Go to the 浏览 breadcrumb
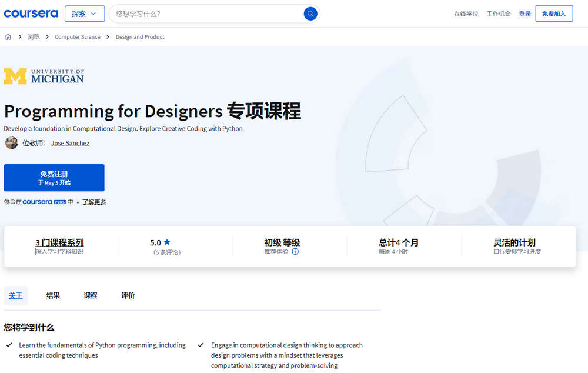588x373 pixels. click(34, 37)
